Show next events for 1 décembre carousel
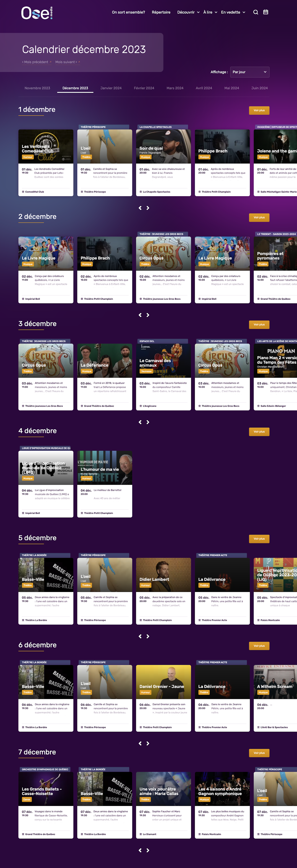The image size is (297, 868). [148, 208]
